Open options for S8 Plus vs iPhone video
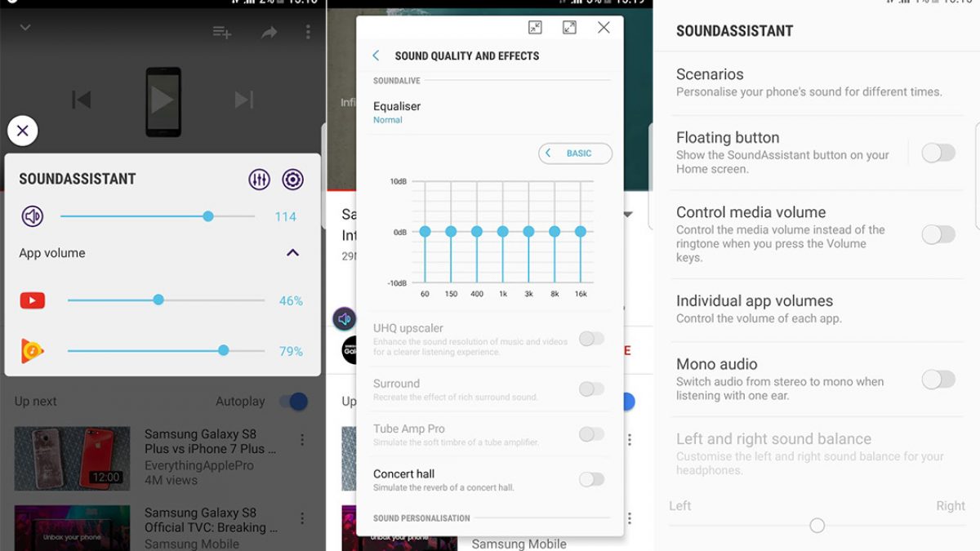Viewport: 980px width, 551px height. [x=302, y=440]
